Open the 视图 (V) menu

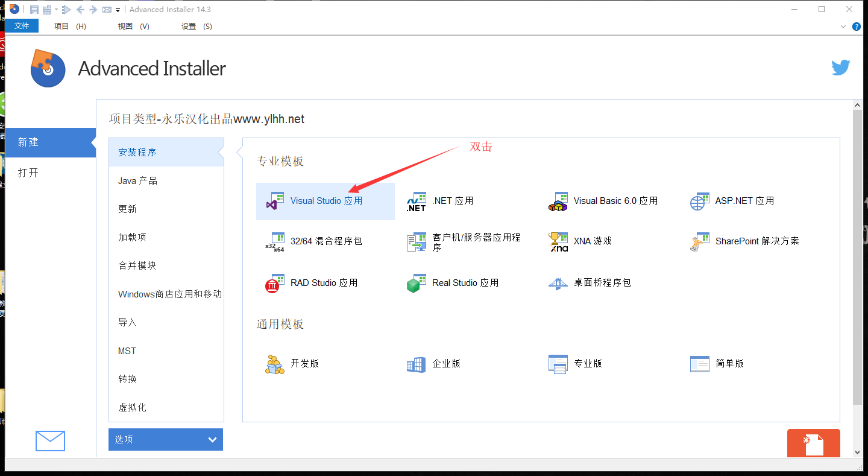pyautogui.click(x=134, y=27)
